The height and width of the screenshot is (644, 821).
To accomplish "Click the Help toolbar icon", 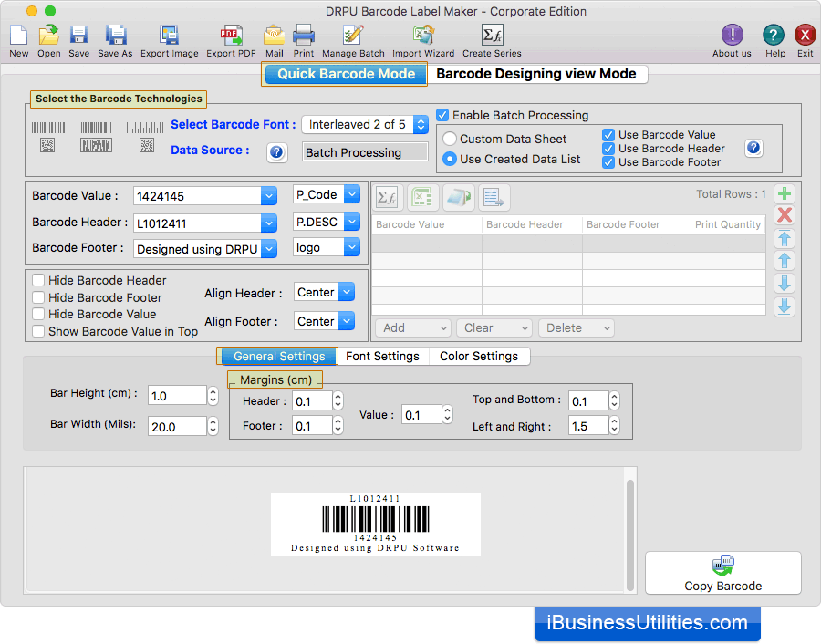I will pos(774,35).
